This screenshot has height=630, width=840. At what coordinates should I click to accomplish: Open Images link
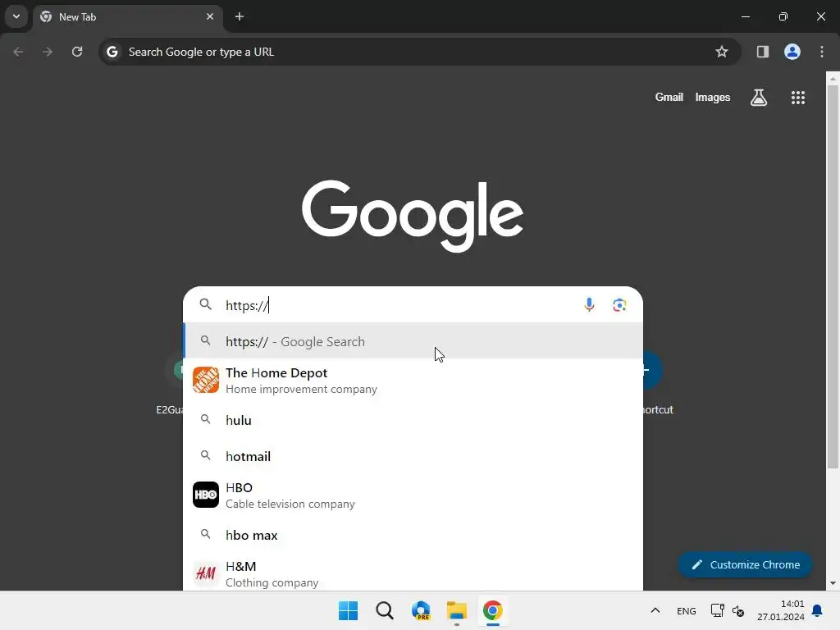[713, 97]
